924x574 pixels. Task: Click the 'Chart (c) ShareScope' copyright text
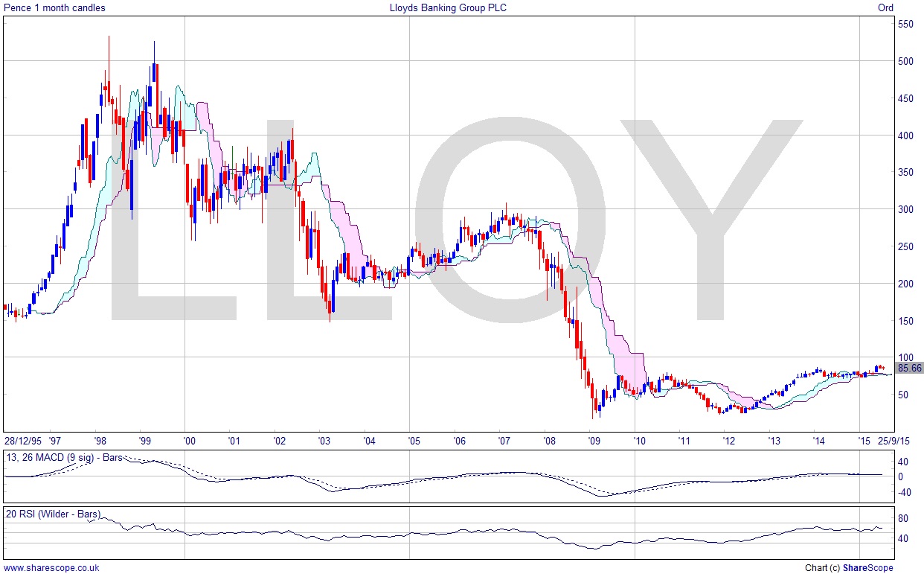coord(849,568)
